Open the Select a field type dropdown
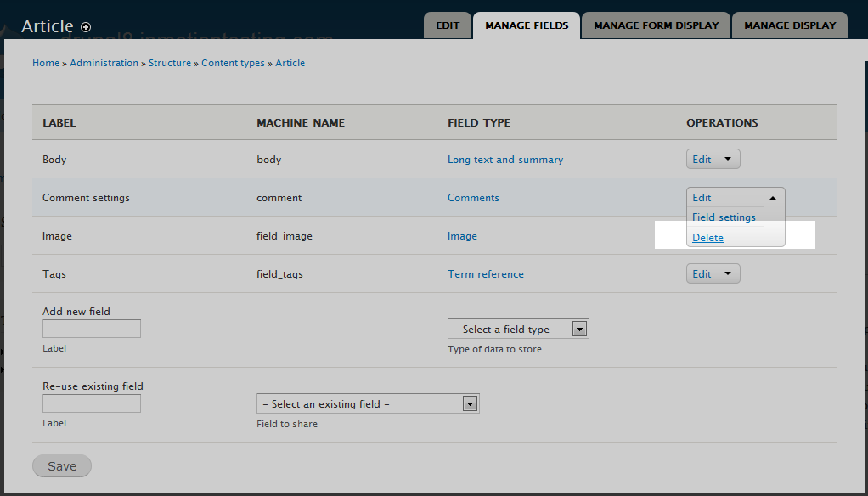868x496 pixels. coord(518,330)
